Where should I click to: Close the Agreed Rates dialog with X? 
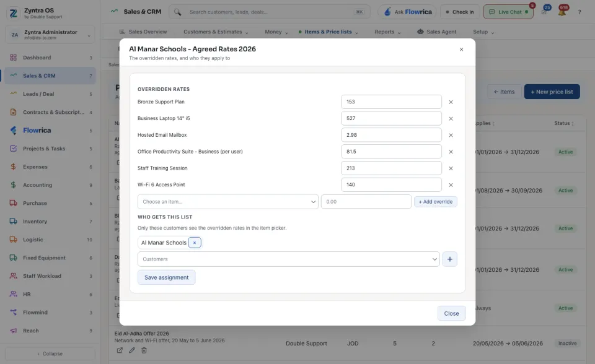[461, 50]
